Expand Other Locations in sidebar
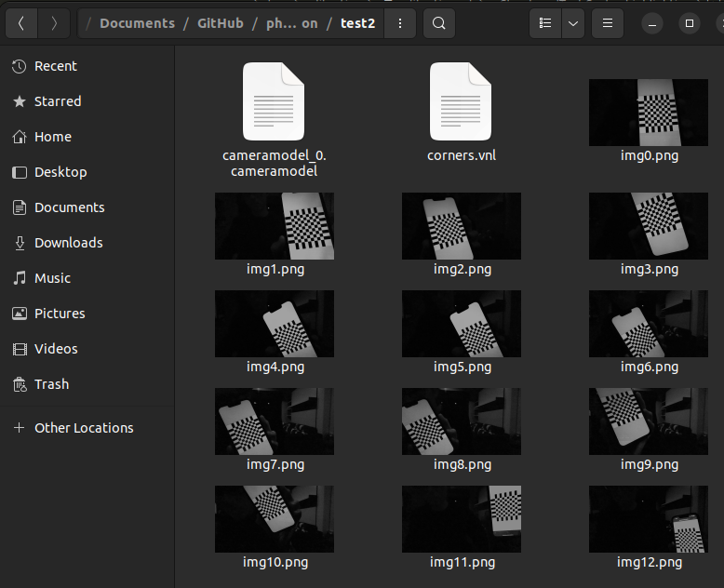Image resolution: width=724 pixels, height=588 pixels. pyautogui.click(x=83, y=428)
